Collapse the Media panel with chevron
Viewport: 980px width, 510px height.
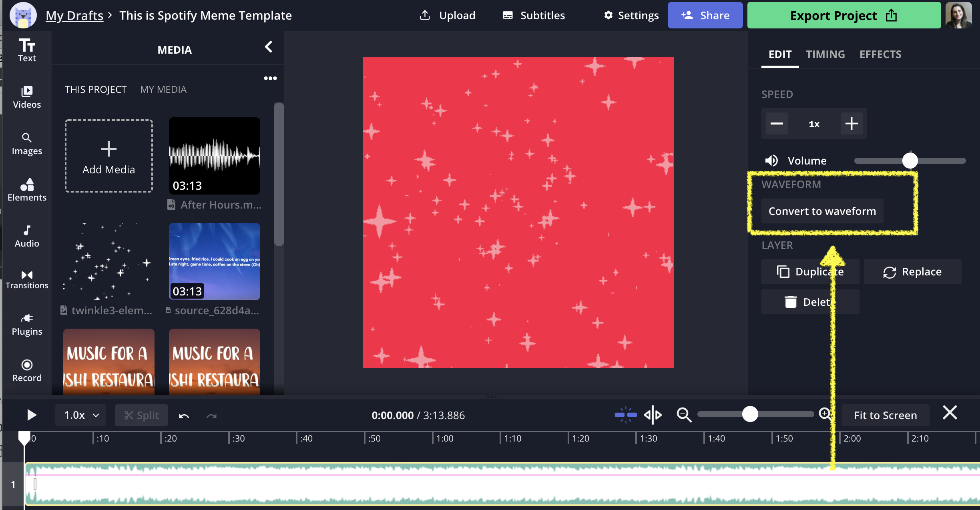(x=269, y=47)
